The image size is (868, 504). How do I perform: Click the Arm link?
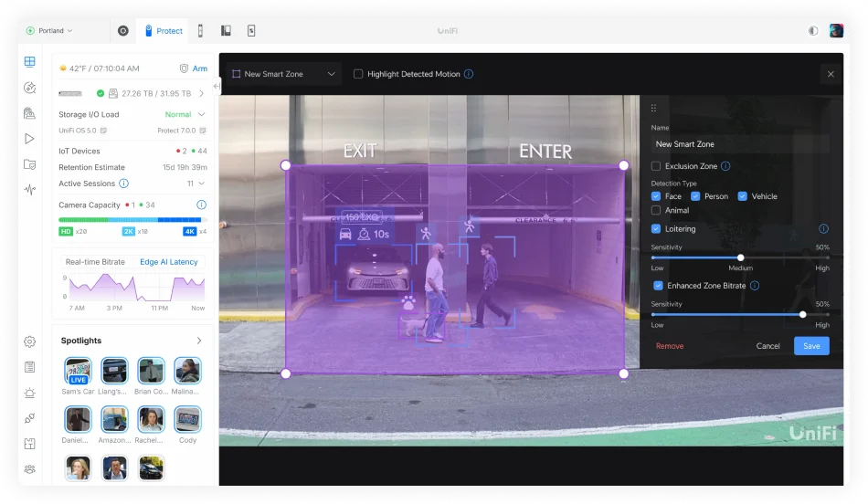pos(200,68)
